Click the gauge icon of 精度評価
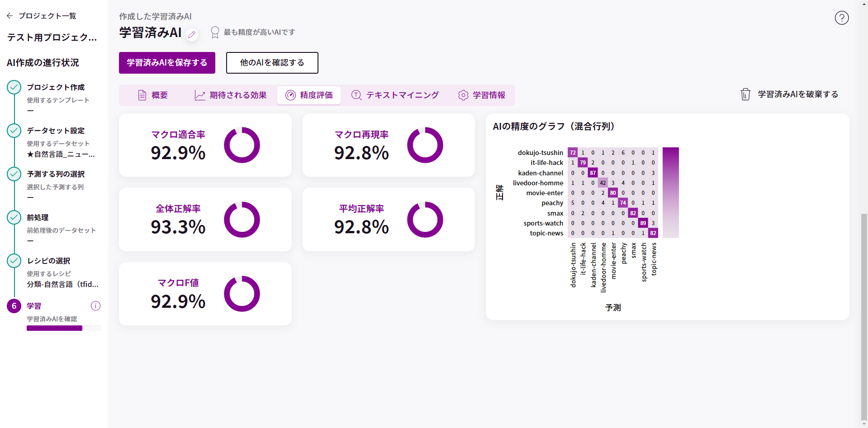The width and height of the screenshot is (868, 428). 290,95
